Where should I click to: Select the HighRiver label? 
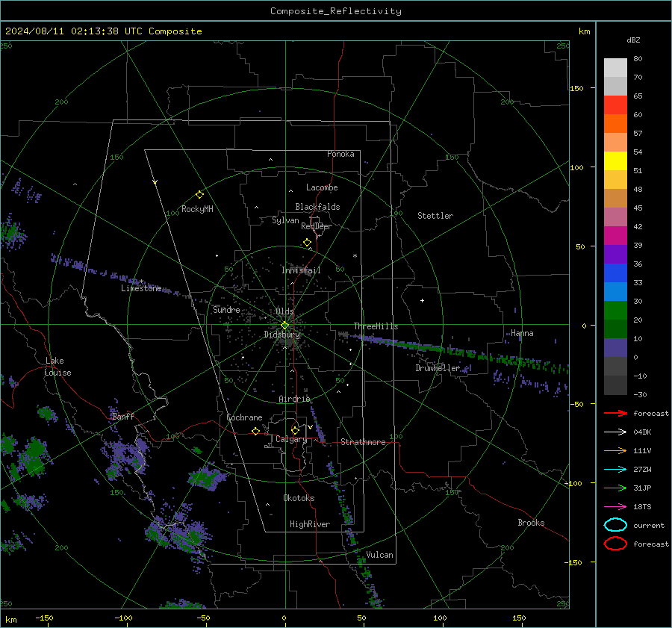coord(310,524)
